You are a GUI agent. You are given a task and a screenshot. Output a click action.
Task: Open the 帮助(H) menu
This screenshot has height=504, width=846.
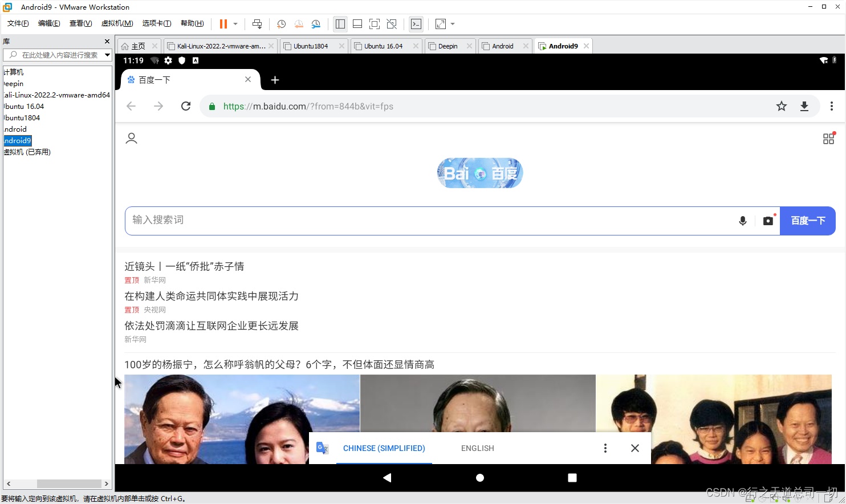(x=192, y=23)
